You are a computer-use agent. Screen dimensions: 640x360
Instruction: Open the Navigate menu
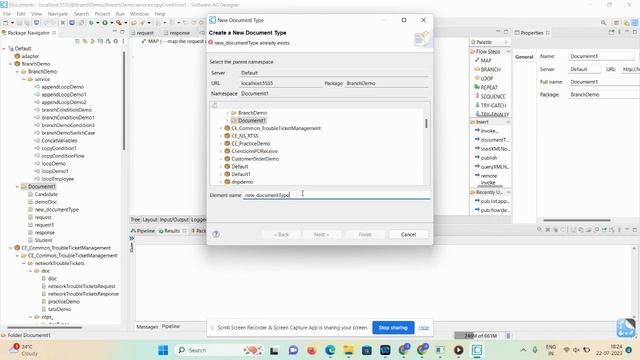[x=58, y=14]
